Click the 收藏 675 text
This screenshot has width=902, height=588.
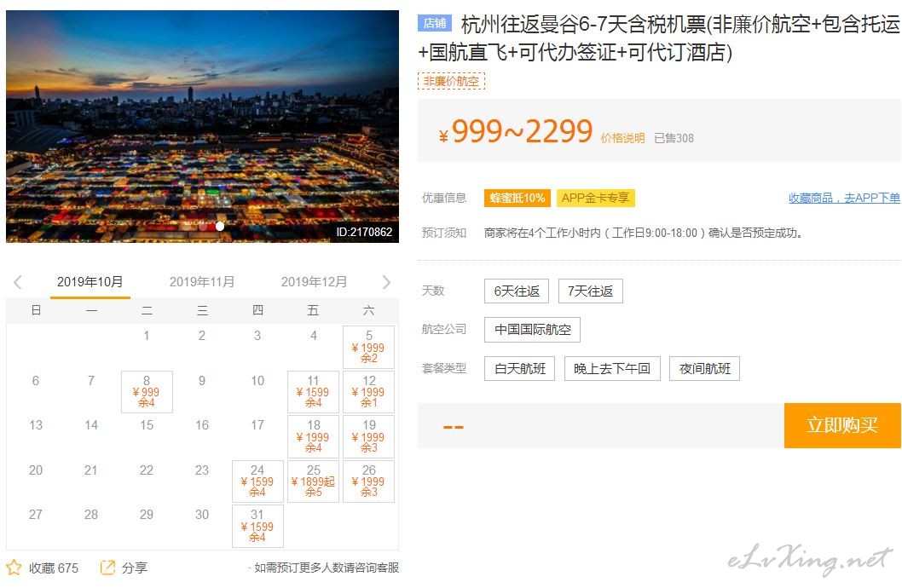pos(54,568)
